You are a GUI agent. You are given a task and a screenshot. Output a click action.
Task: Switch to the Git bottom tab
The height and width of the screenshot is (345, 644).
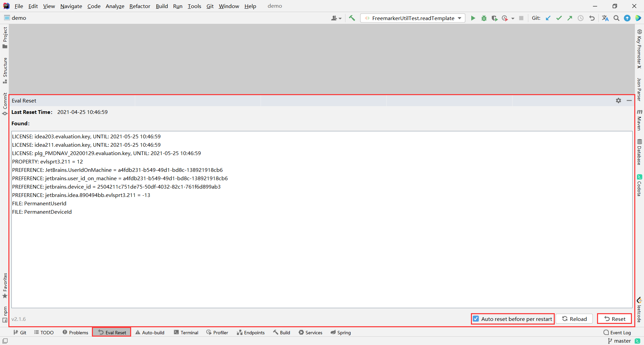[20, 333]
